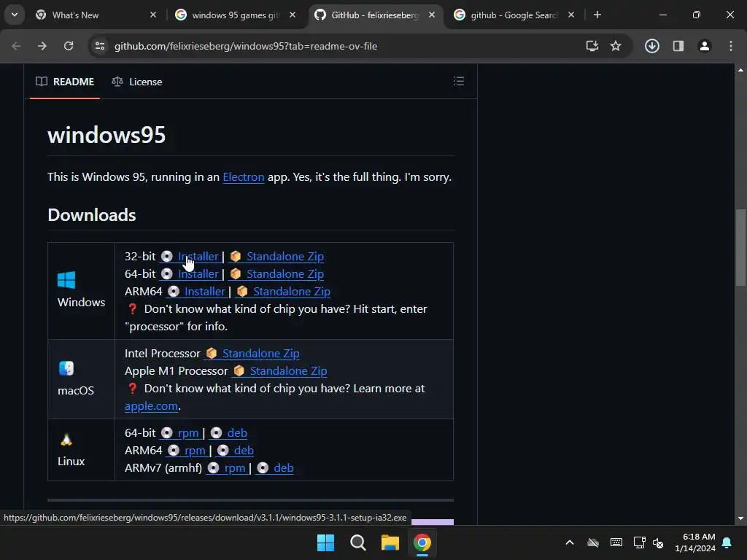
Task: Select the GitHub felixrieseberg tab
Action: (375, 15)
